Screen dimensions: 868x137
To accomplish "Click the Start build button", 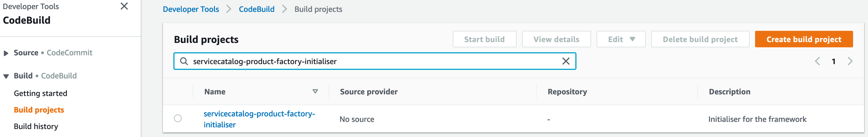I will click(x=484, y=39).
